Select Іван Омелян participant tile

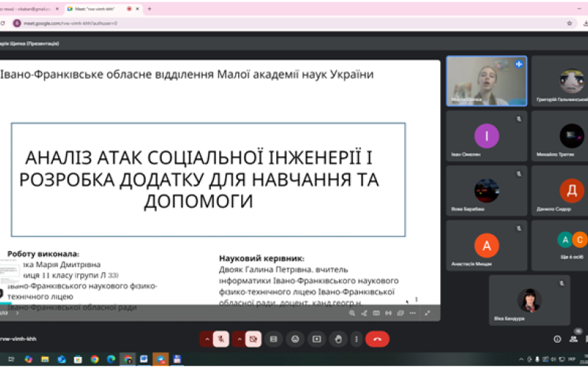click(487, 136)
